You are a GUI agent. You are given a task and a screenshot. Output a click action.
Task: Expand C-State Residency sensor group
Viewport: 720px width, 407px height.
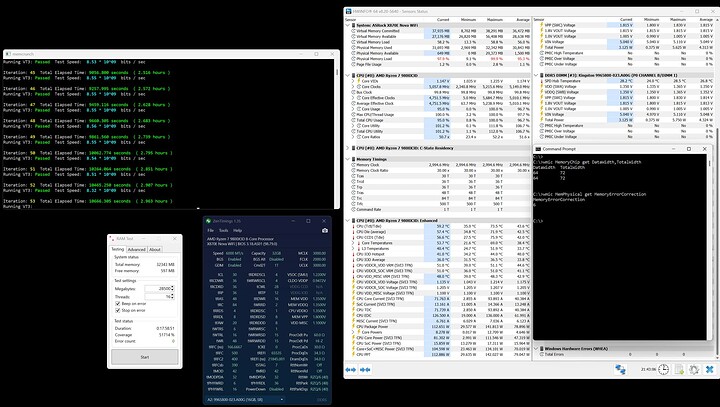348,148
